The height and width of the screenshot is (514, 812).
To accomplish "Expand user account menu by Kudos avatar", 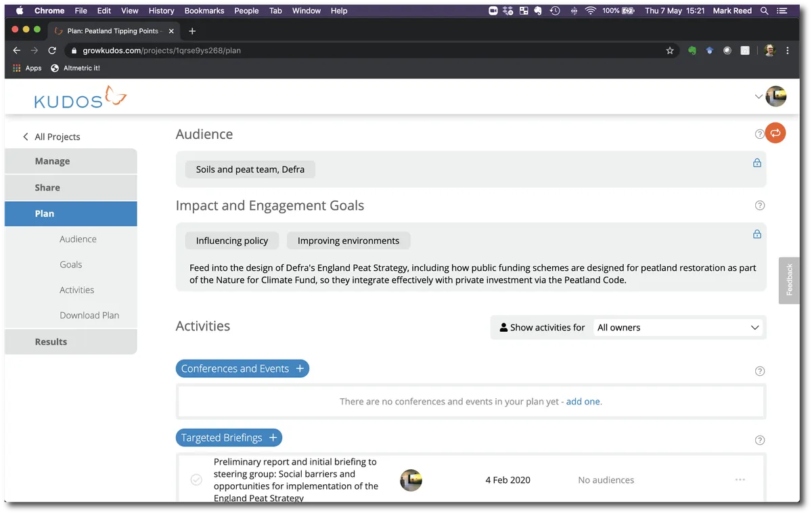I will coord(759,97).
